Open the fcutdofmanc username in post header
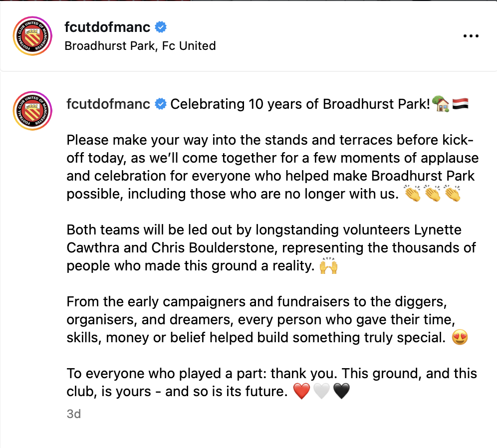This screenshot has height=448, width=497. pyautogui.click(x=107, y=27)
